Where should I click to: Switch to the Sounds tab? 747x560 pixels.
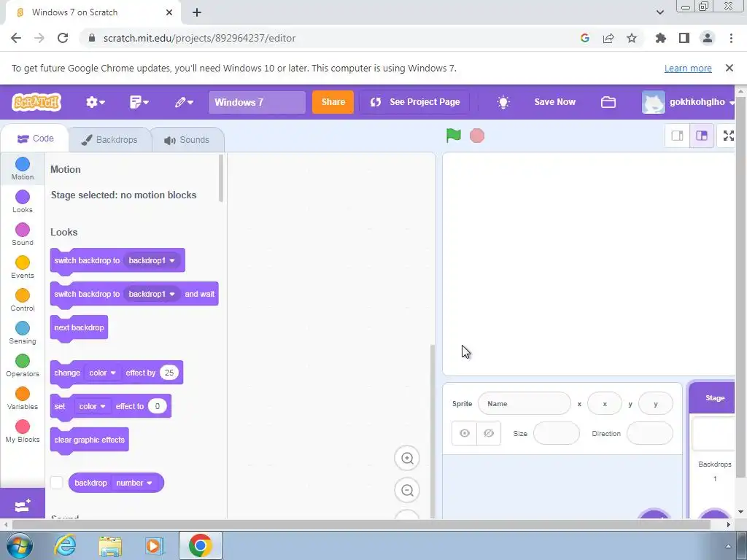pyautogui.click(x=187, y=140)
